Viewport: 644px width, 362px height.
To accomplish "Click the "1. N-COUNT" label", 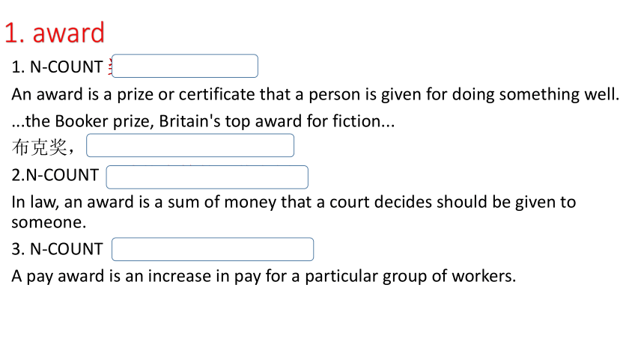I will 57,67.
